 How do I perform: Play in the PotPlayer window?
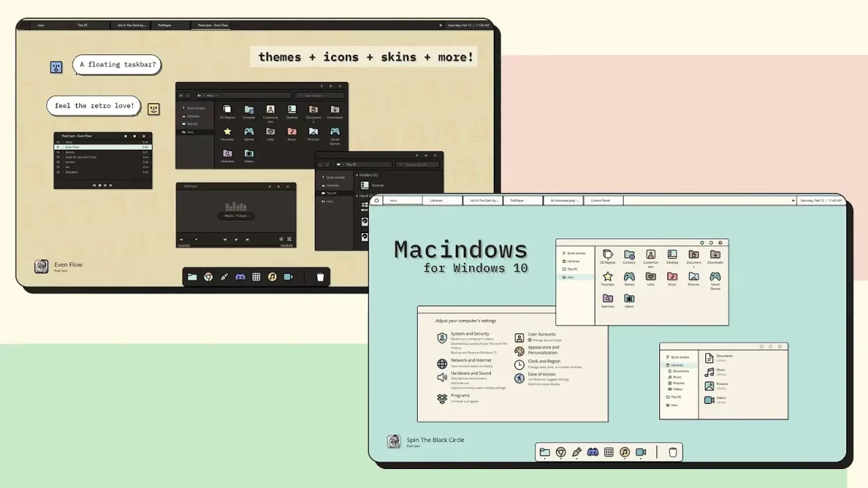click(236, 239)
